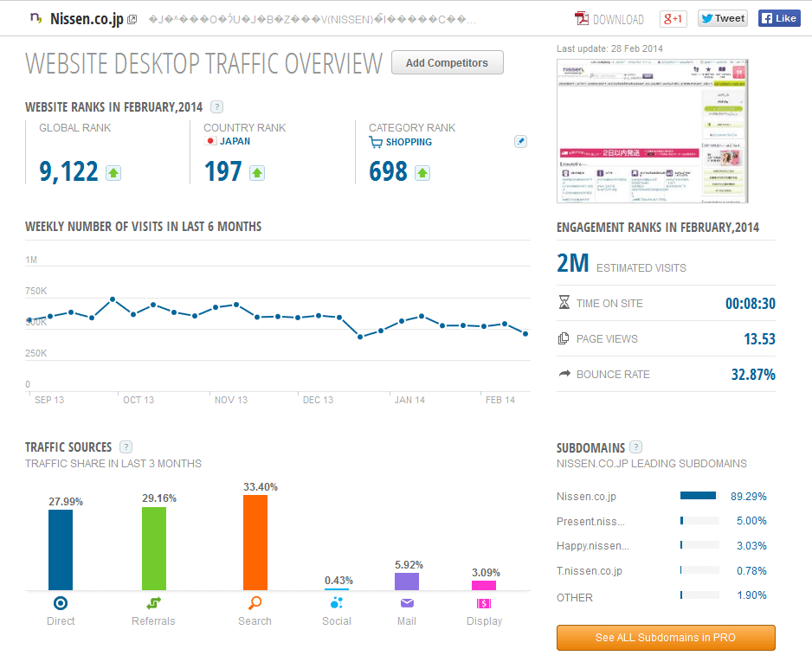Click Last update: 28 Feb 2014 text
This screenshot has width=812, height=662.
tap(609, 48)
